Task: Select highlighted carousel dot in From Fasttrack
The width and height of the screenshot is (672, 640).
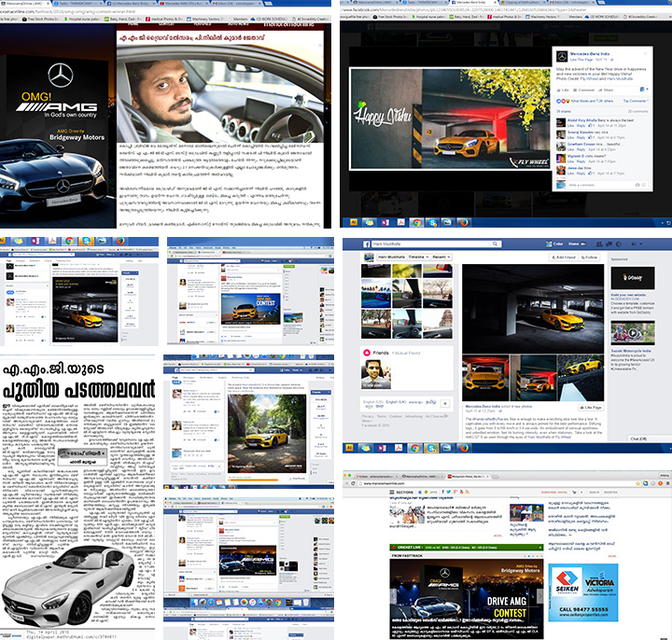Action: (529, 556)
